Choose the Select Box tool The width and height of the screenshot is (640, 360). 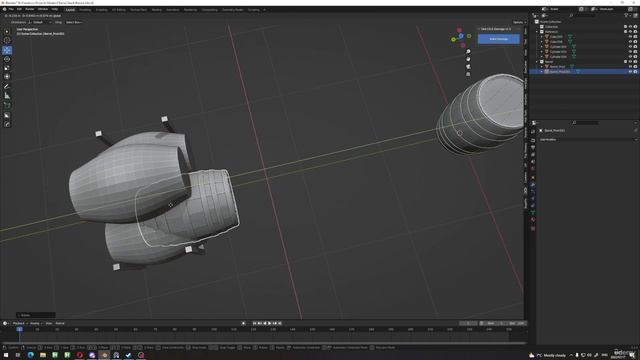[7, 31]
